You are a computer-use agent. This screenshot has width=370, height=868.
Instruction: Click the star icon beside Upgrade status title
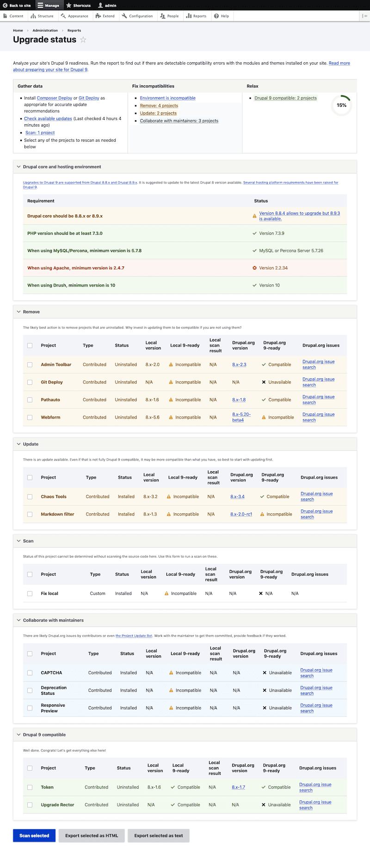tap(83, 40)
